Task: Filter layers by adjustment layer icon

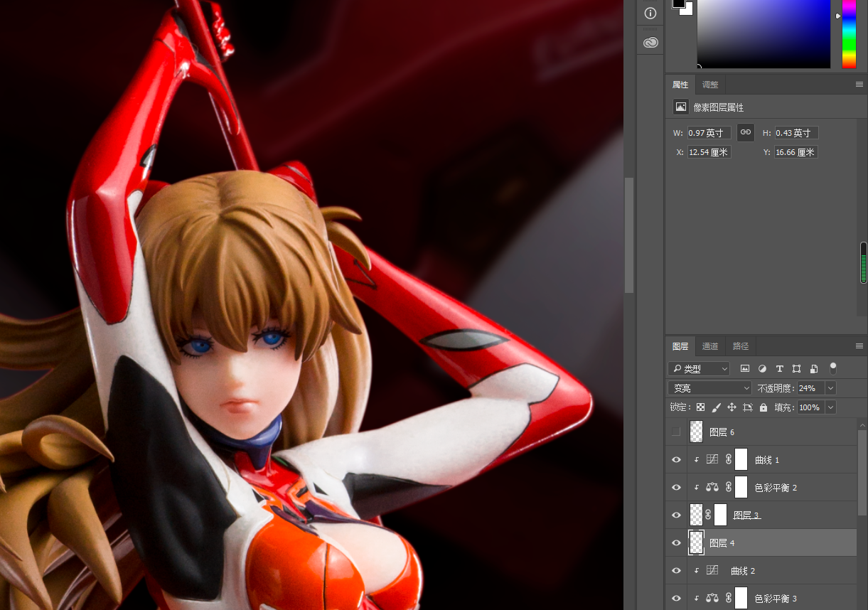Action: pyautogui.click(x=762, y=368)
